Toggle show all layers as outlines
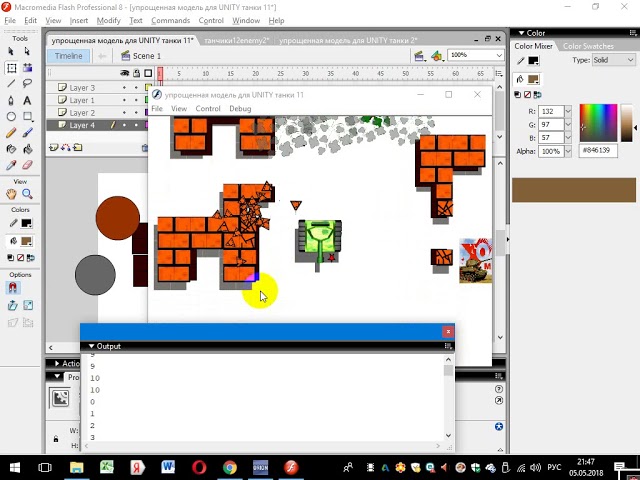 point(148,73)
